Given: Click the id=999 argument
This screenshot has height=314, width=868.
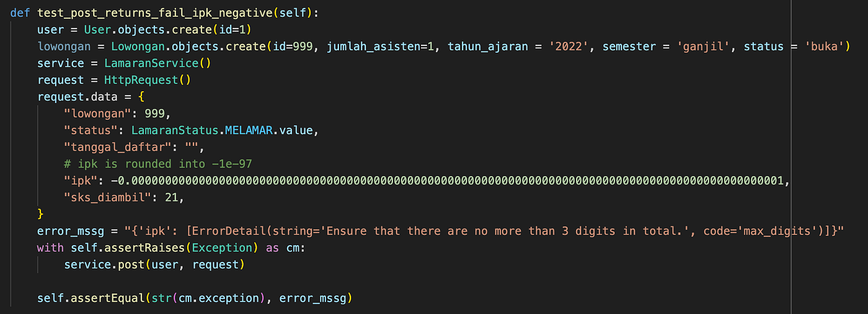Looking at the screenshot, I should tap(283, 46).
